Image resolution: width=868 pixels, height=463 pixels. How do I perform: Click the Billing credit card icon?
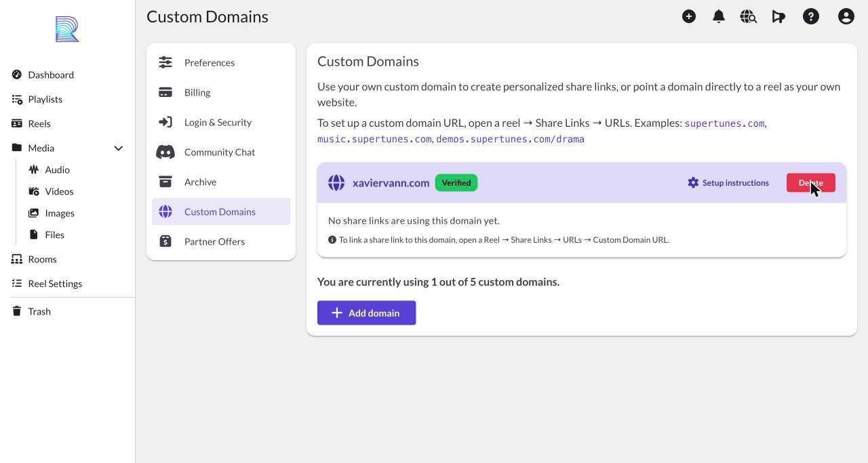[x=165, y=92]
